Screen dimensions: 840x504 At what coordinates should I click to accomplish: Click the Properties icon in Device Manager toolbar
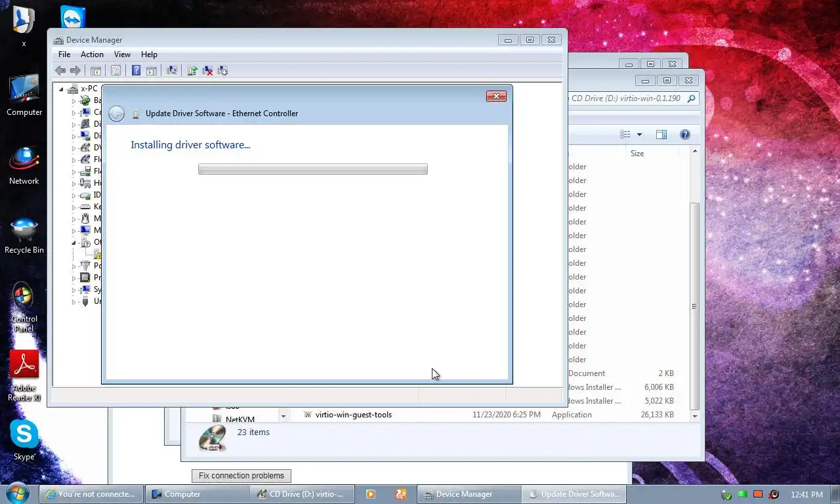(x=115, y=71)
